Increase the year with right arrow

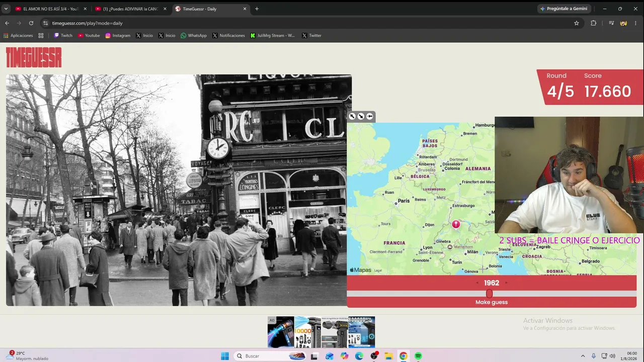click(506, 283)
